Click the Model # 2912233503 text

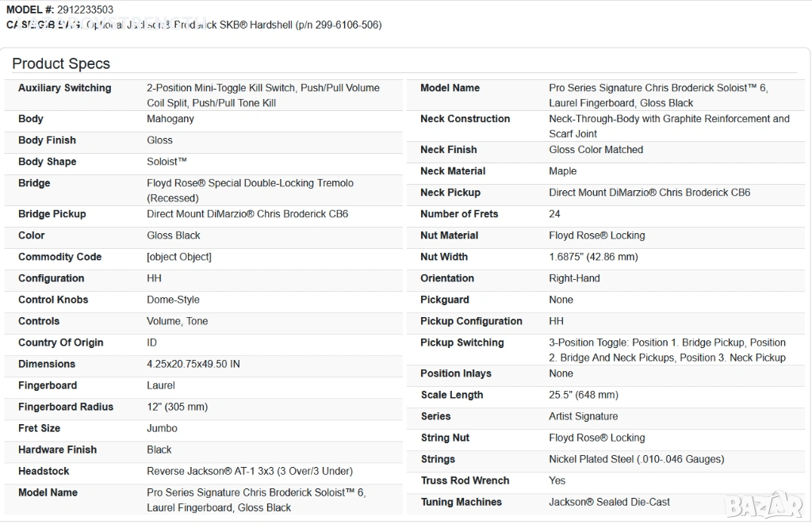point(59,10)
